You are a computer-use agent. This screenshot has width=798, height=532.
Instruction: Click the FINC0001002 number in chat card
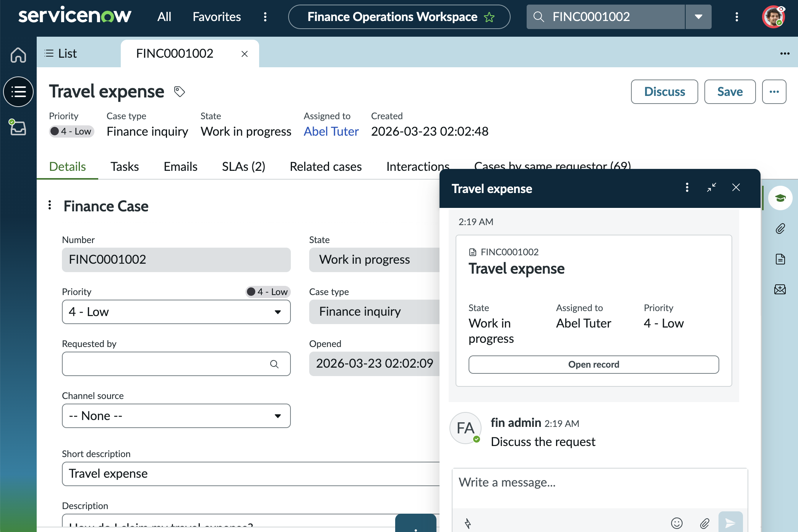click(509, 252)
